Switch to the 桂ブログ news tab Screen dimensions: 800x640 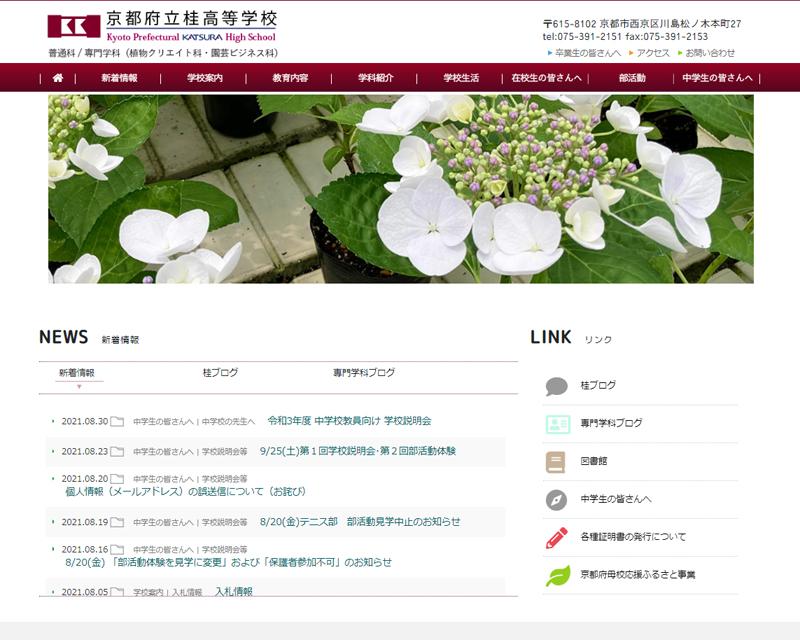coord(220,373)
